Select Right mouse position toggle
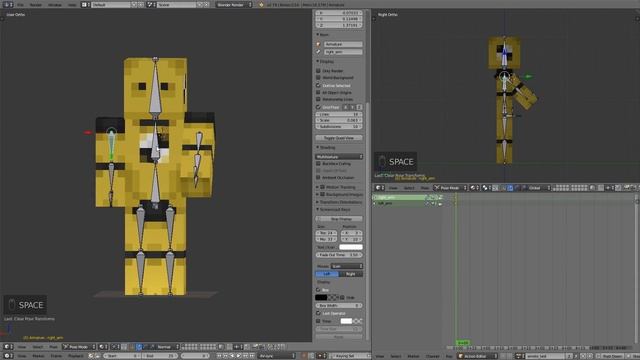 (351, 274)
